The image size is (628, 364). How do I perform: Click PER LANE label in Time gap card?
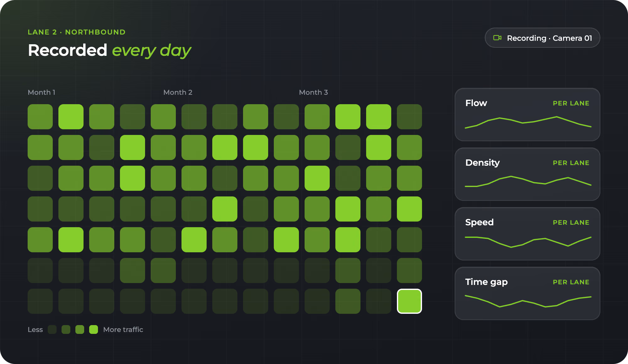tap(571, 282)
